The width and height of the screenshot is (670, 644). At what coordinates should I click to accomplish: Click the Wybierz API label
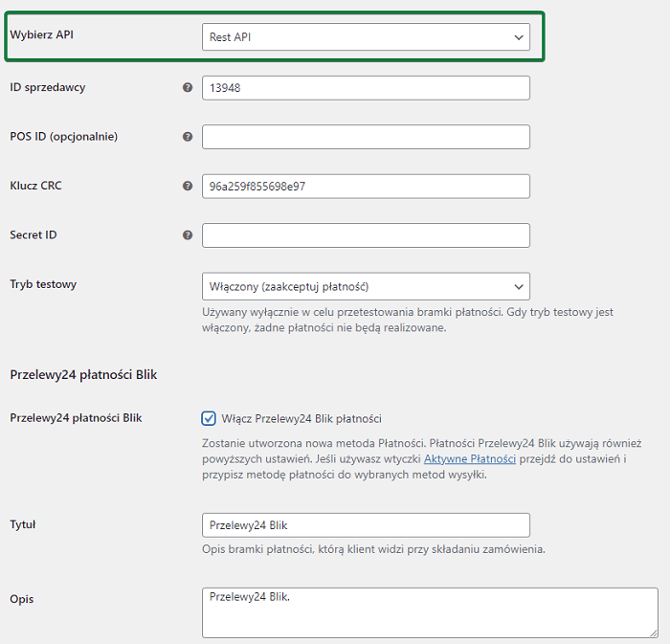pos(41,34)
